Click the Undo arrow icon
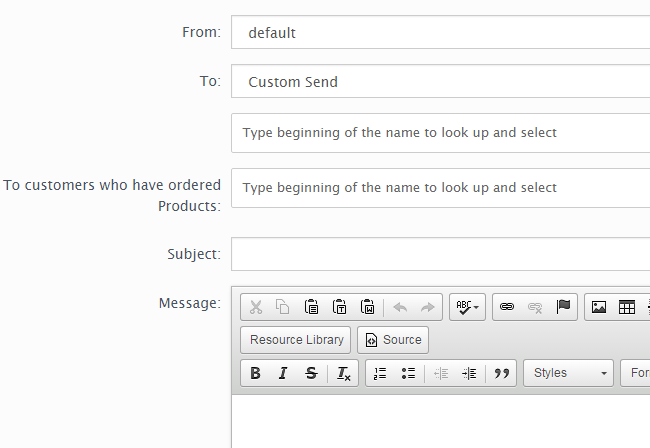 pyautogui.click(x=400, y=307)
